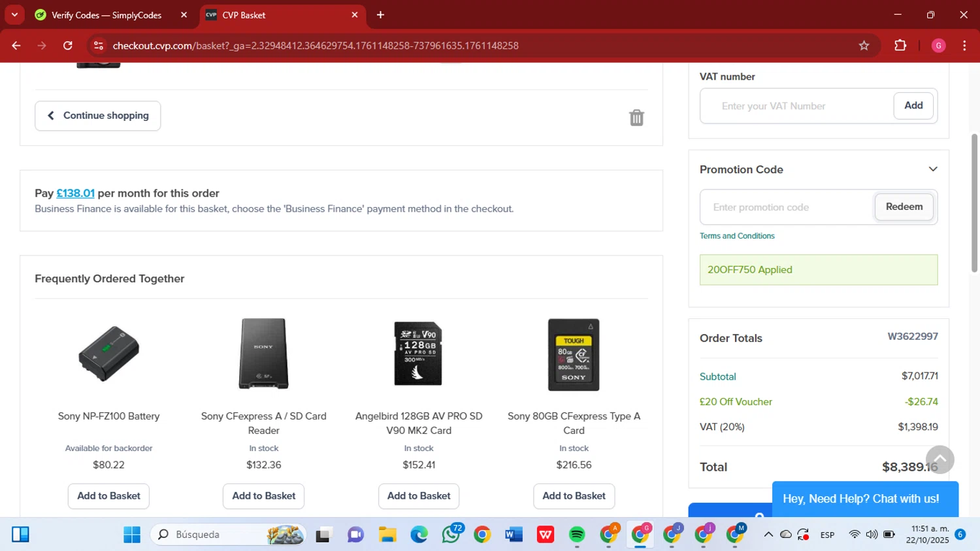Launch Microsoft Edge from taskbar
The height and width of the screenshot is (551, 980).
(x=419, y=535)
